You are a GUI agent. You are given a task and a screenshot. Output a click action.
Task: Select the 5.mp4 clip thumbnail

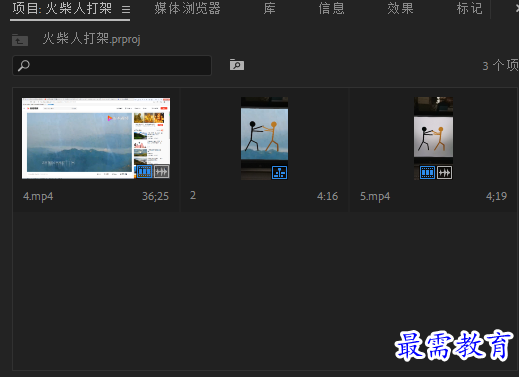point(433,138)
